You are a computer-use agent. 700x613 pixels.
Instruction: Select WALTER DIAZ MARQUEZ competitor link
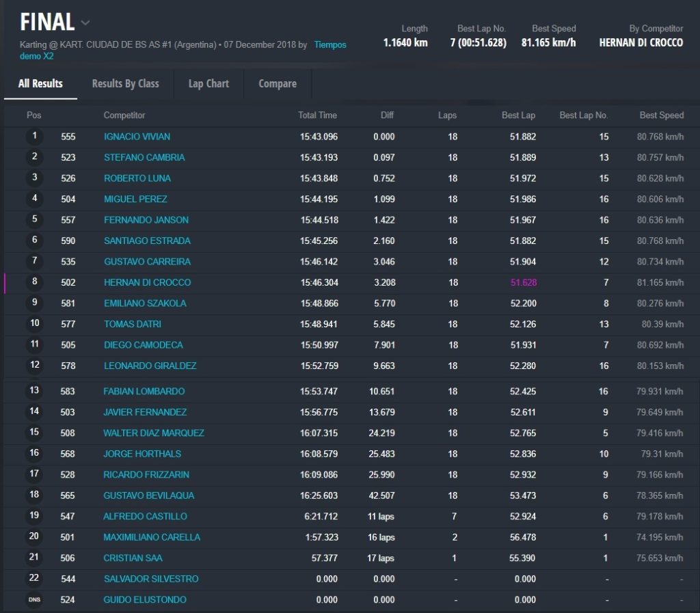coord(154,433)
